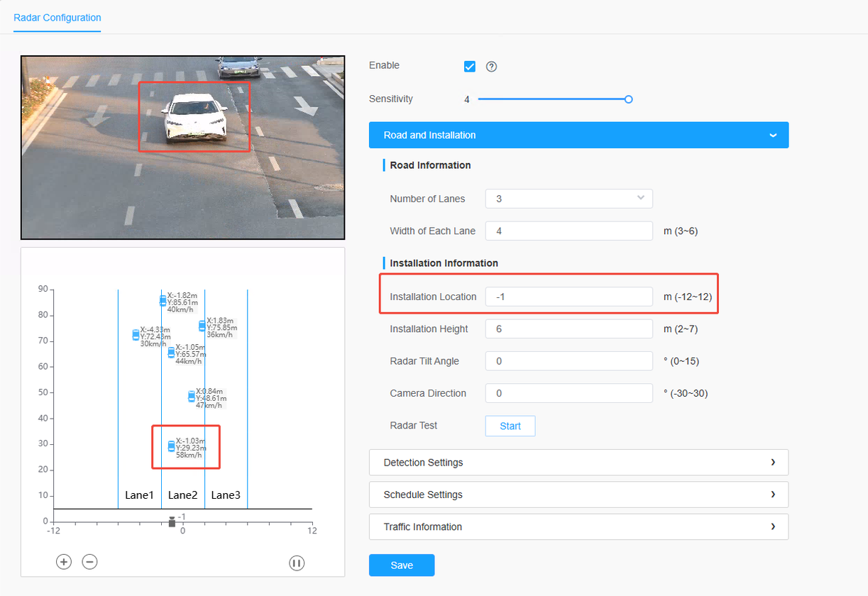
Task: Open the Radar Configuration tab
Action: (57, 18)
